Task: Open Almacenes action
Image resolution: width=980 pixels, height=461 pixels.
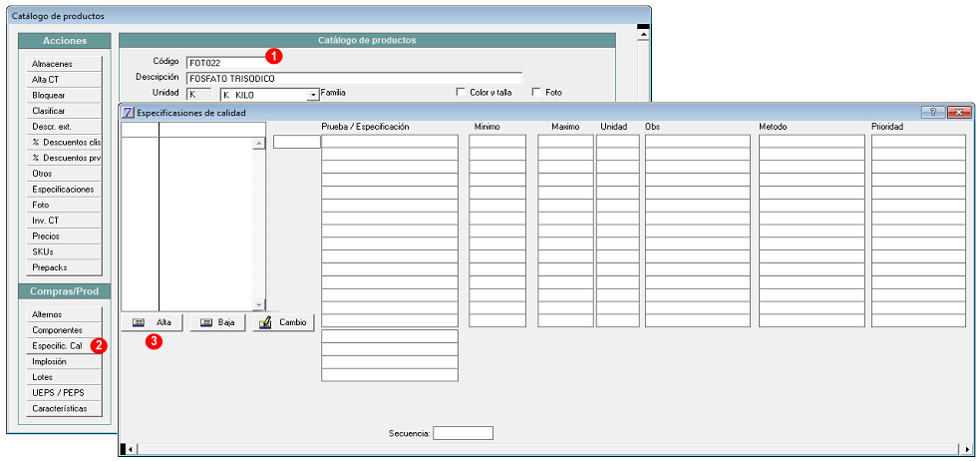Action: click(x=65, y=64)
